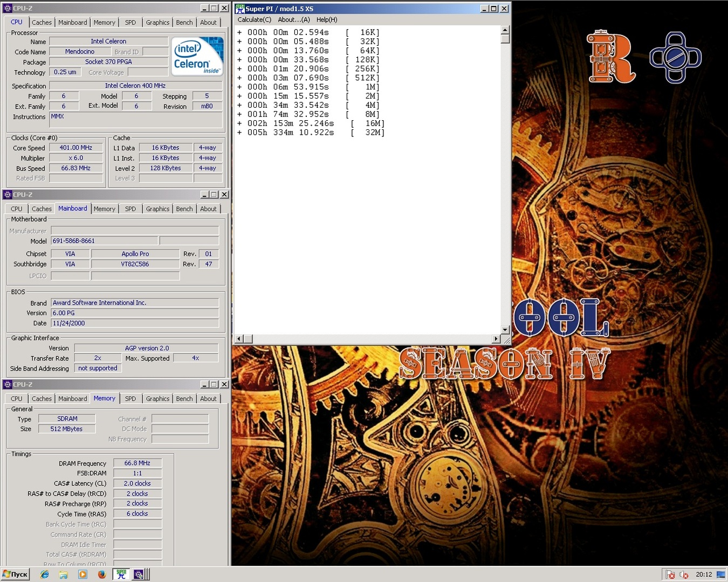
Task: Click the Super PI vertical scrollbar thumb
Action: tap(505, 39)
